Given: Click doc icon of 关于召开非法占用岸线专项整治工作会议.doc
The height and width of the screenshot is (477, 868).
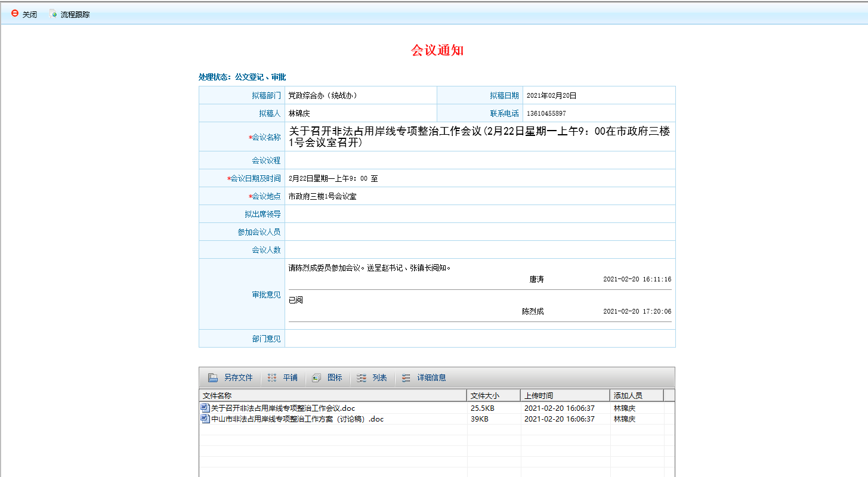Looking at the screenshot, I should click(205, 408).
